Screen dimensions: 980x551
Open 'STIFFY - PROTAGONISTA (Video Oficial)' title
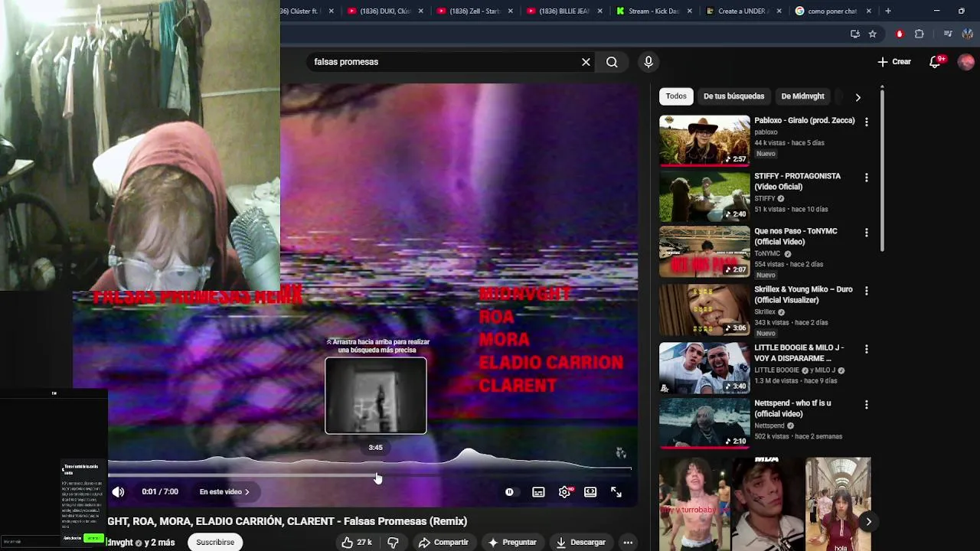pos(797,181)
